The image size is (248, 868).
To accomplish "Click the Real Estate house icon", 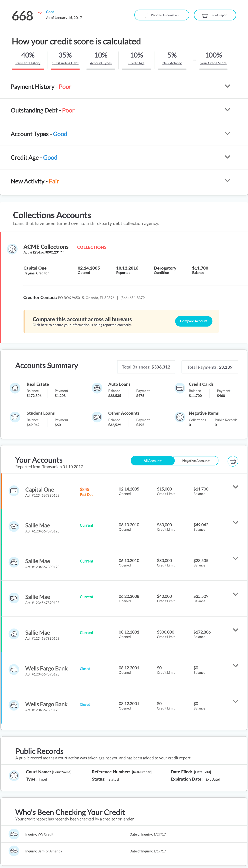I will click(x=15, y=388).
